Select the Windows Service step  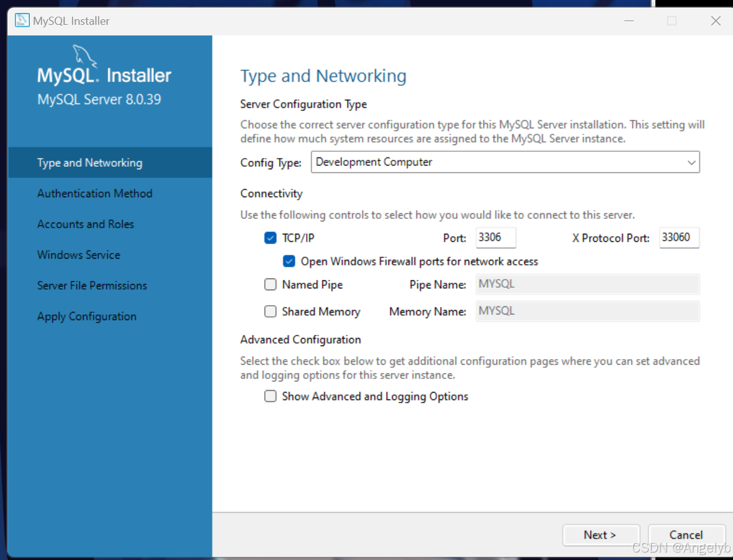tap(79, 255)
